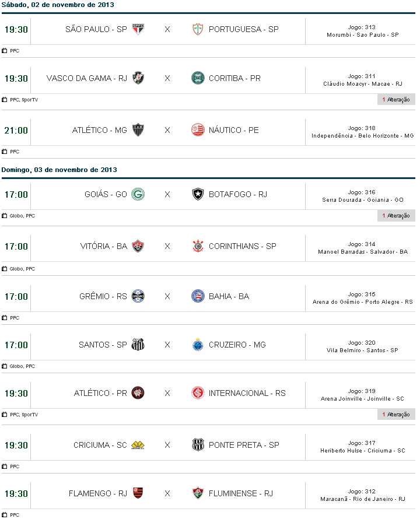Open the GRÊMIO - RS team link
The height and width of the screenshot is (519, 420).
point(103,296)
